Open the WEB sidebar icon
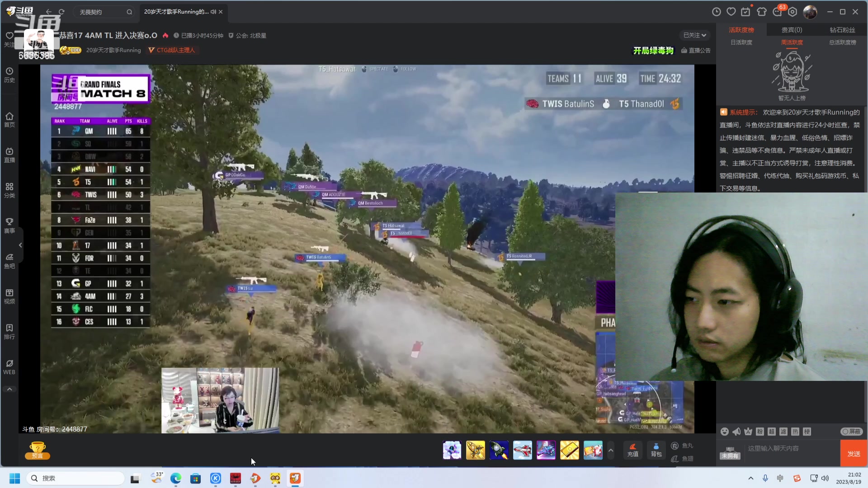The image size is (868, 488). 9,367
